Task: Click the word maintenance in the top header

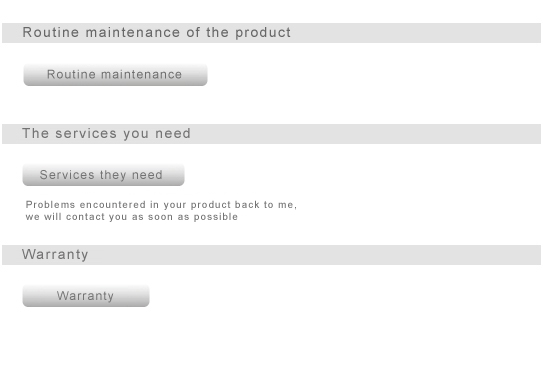Action: point(133,33)
